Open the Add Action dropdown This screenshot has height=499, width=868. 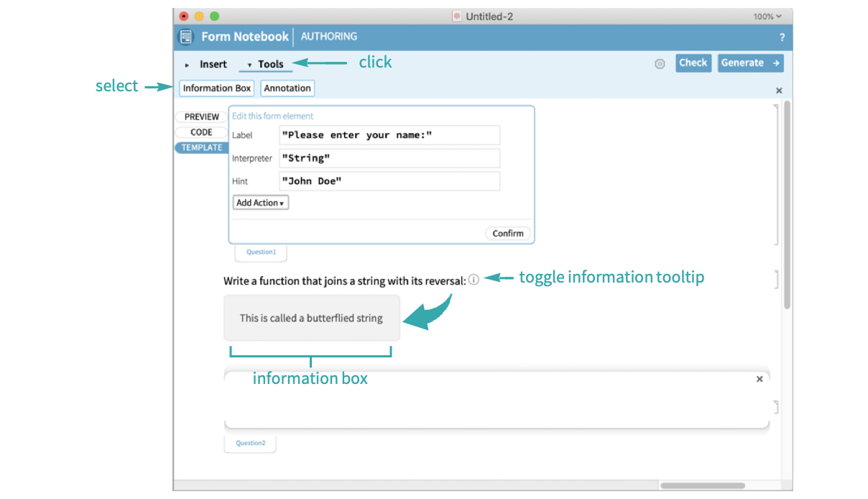coord(260,203)
